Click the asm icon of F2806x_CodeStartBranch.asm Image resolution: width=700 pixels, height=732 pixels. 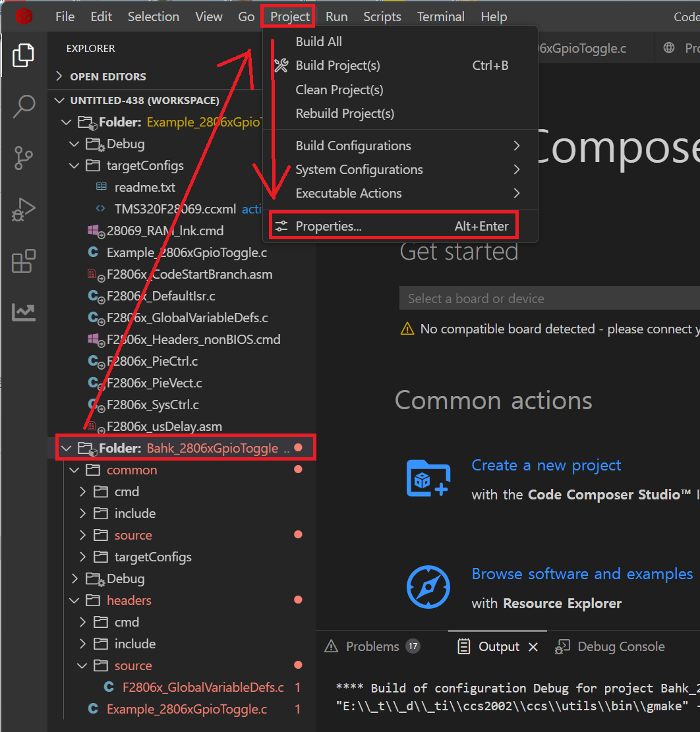tap(95, 275)
